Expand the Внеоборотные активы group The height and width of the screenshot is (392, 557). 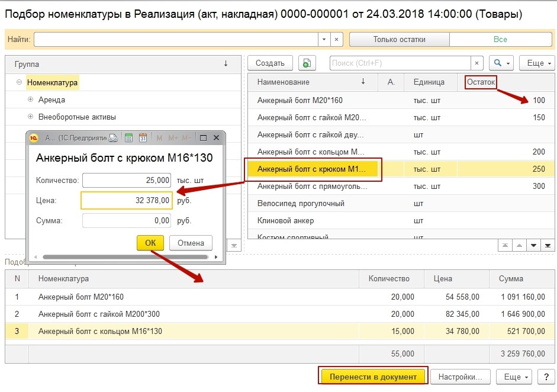(x=31, y=117)
